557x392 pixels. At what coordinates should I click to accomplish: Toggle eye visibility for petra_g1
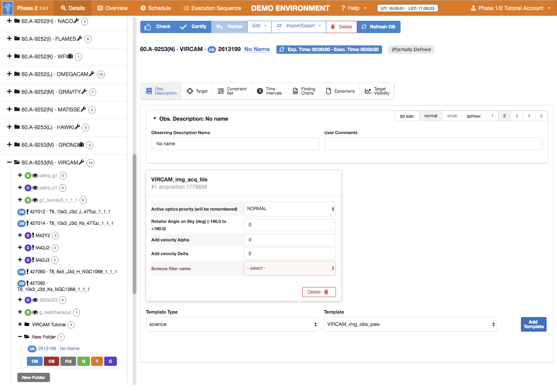(35, 176)
